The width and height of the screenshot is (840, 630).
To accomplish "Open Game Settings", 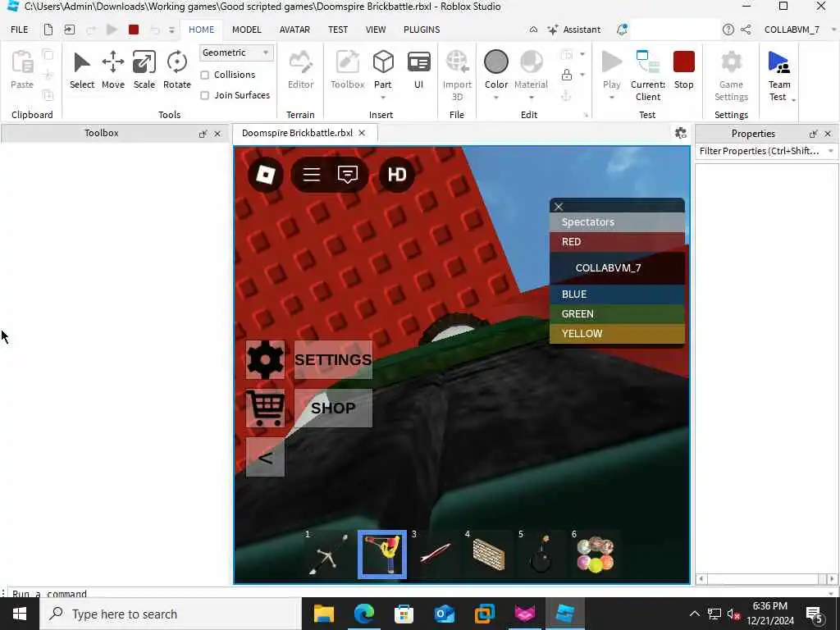I will (x=731, y=75).
